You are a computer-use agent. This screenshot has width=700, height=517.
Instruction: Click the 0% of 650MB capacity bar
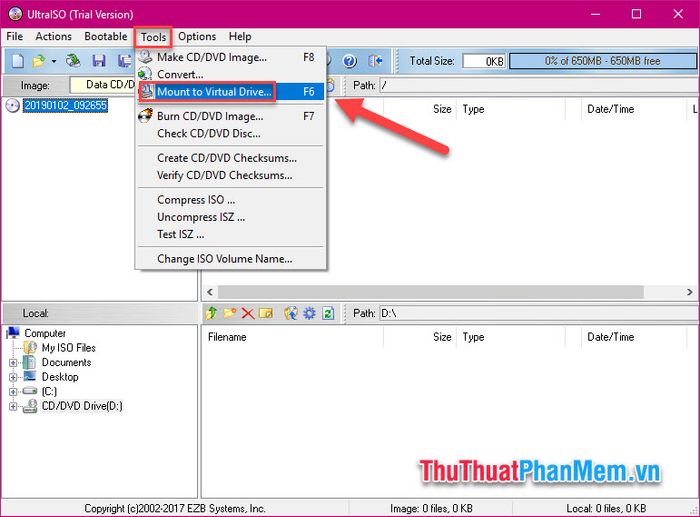coord(602,61)
